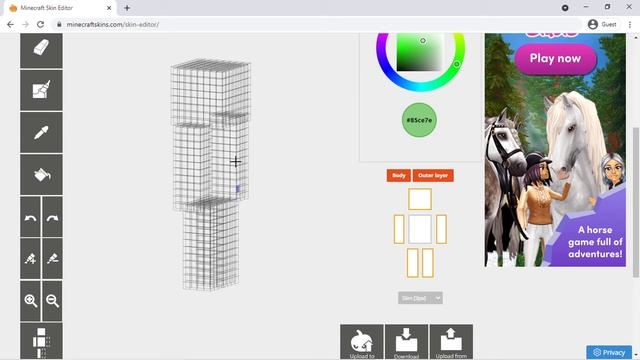Close the Minecraft Skin Editor tab
Screen dimensions: 640x360
[x=109, y=8]
